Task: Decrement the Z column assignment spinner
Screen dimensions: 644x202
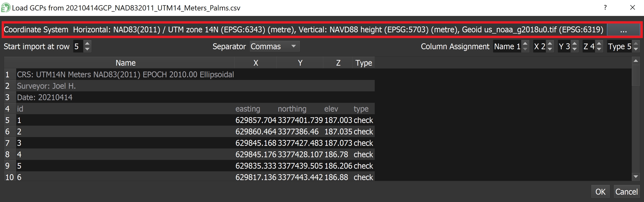Action: tap(599, 49)
